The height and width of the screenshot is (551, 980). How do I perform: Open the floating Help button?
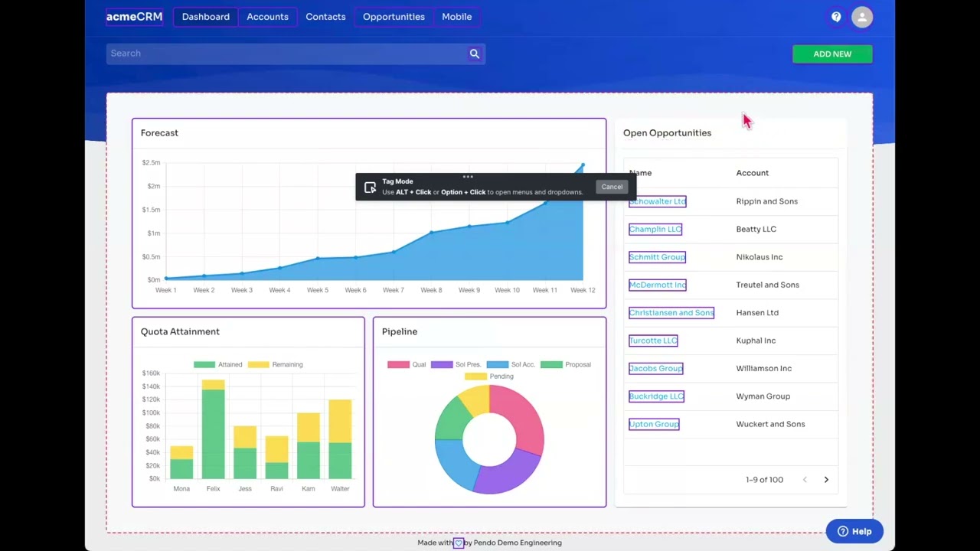click(x=854, y=531)
